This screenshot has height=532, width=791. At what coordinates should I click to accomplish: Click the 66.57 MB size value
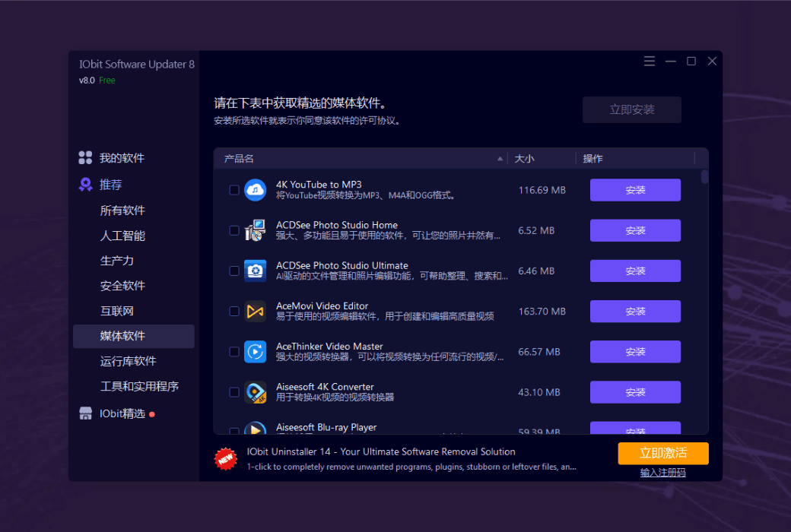click(538, 351)
